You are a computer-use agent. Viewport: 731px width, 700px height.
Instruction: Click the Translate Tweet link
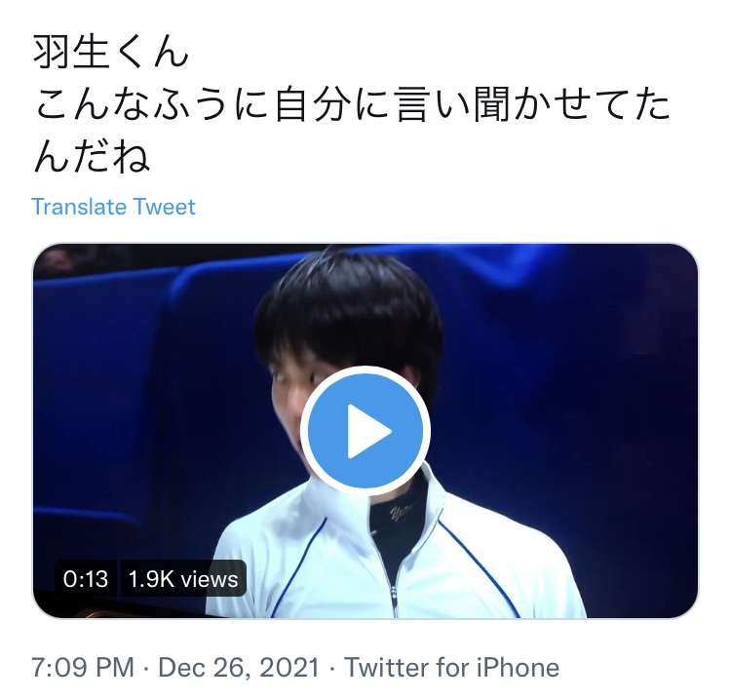coord(113,207)
